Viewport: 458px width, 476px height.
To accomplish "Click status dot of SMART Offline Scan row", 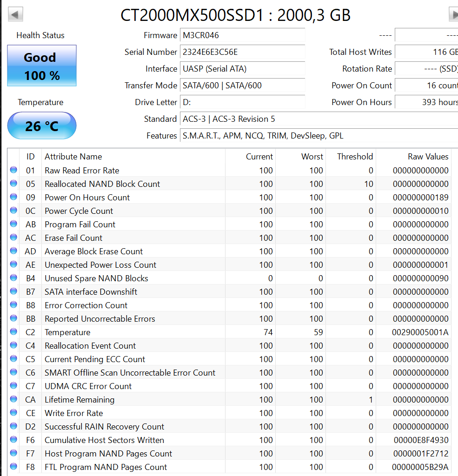I will click(13, 372).
